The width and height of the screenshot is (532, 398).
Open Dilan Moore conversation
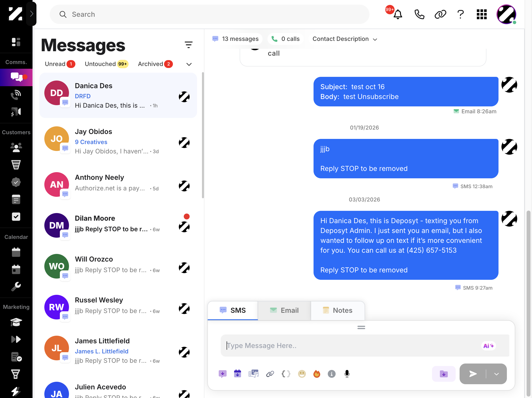pos(118,225)
